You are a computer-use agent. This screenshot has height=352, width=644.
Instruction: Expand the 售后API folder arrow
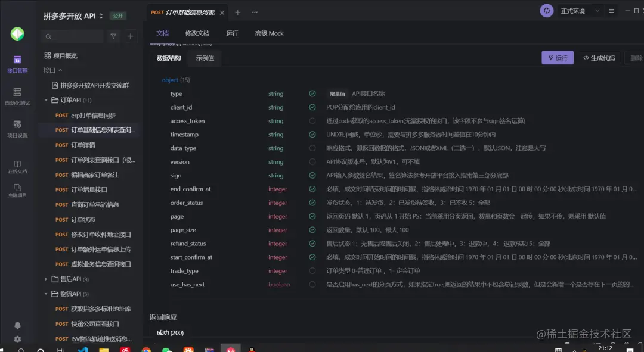pos(45,279)
